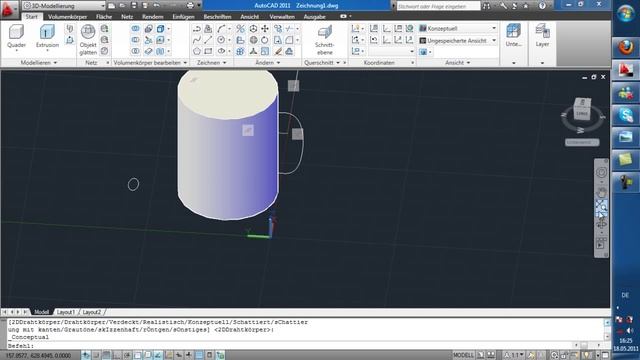Switch to the Rendern ribbon tab
This screenshot has height=360, width=640.
(153, 17)
